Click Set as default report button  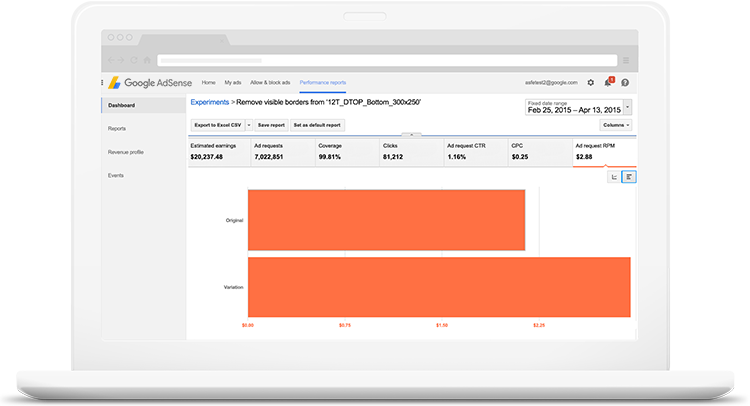click(317, 125)
